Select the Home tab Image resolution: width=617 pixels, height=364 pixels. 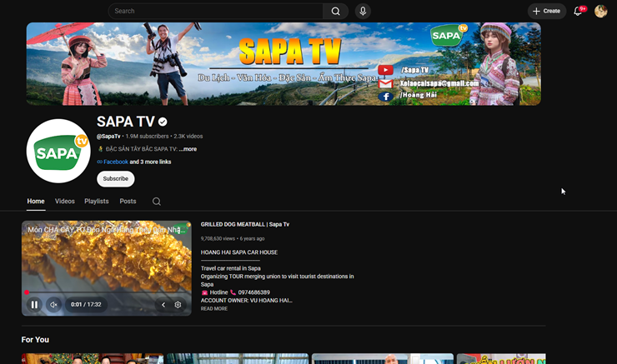(x=36, y=202)
